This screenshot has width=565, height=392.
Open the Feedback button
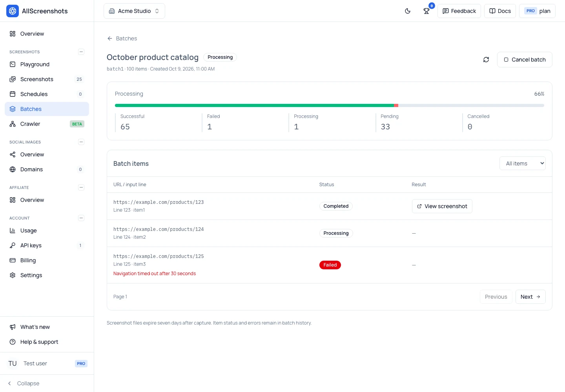[459, 11]
